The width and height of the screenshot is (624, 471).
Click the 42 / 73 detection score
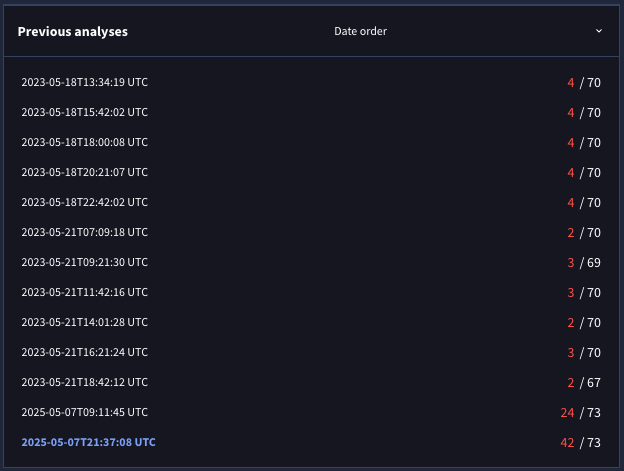click(580, 443)
